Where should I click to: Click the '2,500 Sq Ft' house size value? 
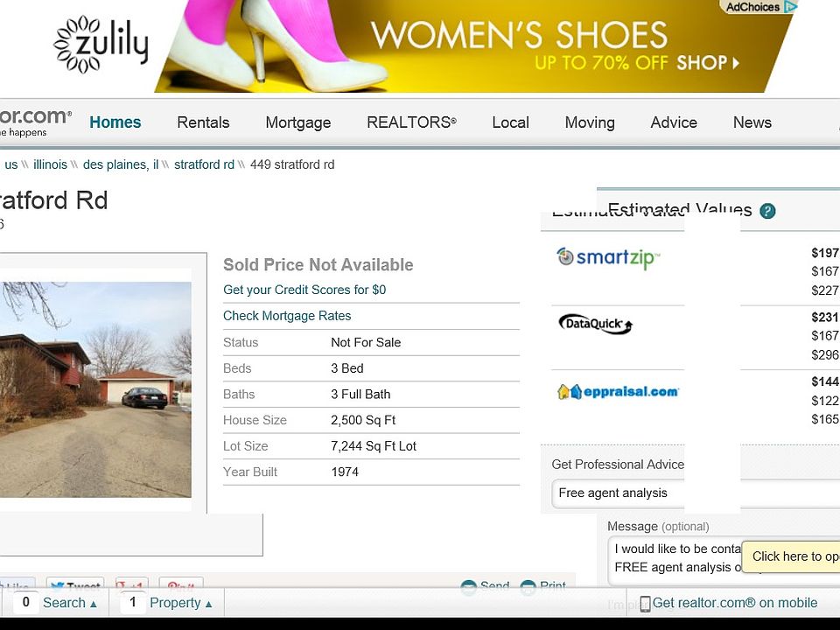pos(362,420)
